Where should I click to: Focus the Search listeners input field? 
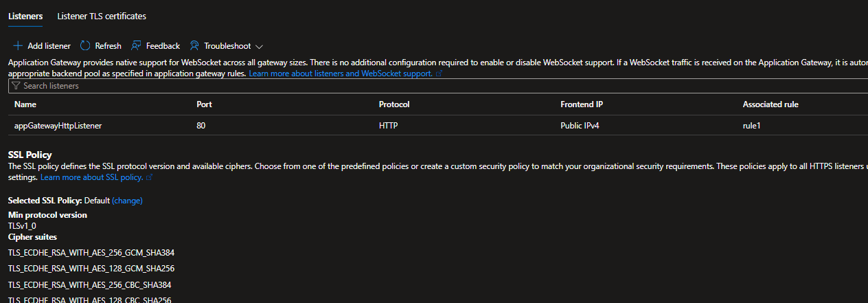[439, 86]
